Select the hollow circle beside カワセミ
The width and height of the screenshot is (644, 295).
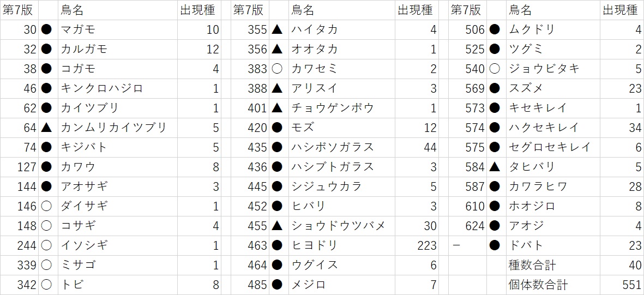[277, 69]
